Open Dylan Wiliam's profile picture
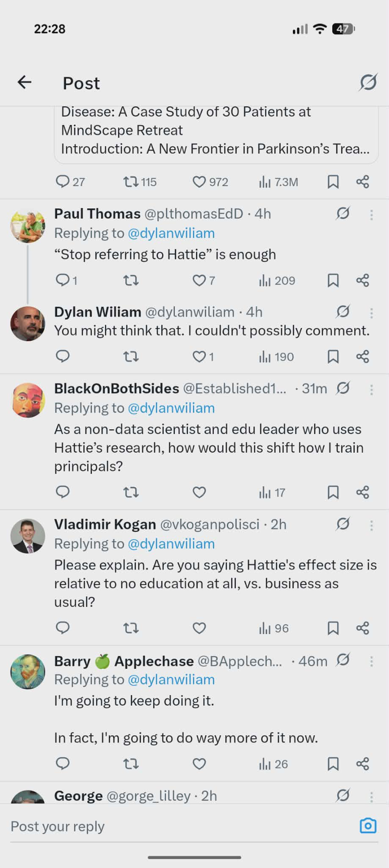 pyautogui.click(x=28, y=324)
